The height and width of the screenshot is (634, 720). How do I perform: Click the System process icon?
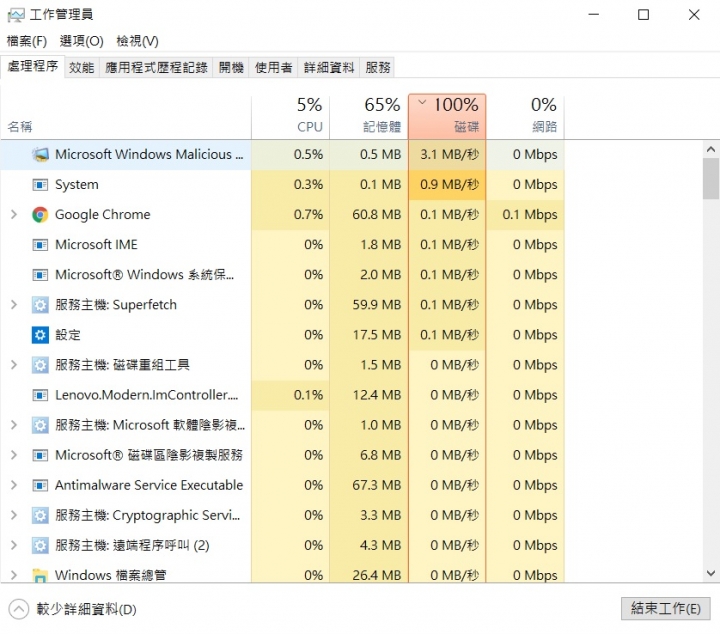click(40, 185)
